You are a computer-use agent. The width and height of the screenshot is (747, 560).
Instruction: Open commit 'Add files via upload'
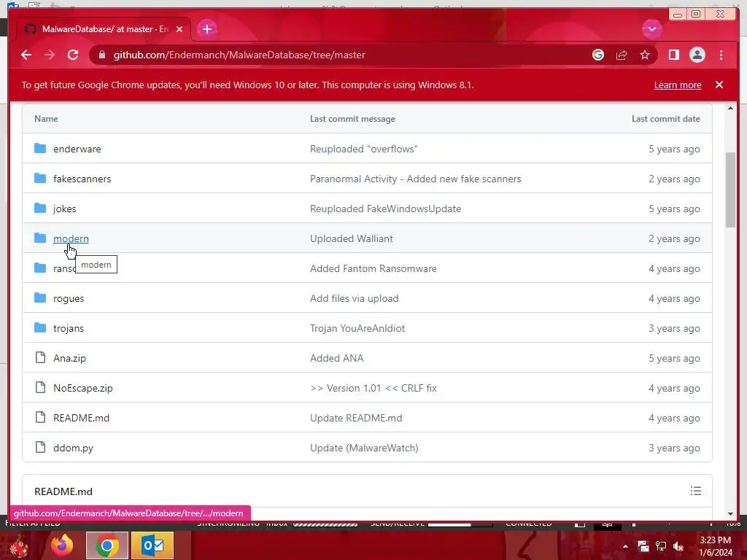(x=354, y=298)
